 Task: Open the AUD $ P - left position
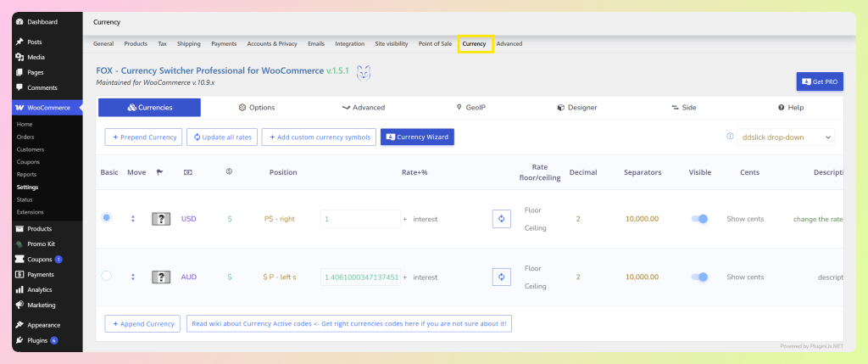[x=280, y=277]
